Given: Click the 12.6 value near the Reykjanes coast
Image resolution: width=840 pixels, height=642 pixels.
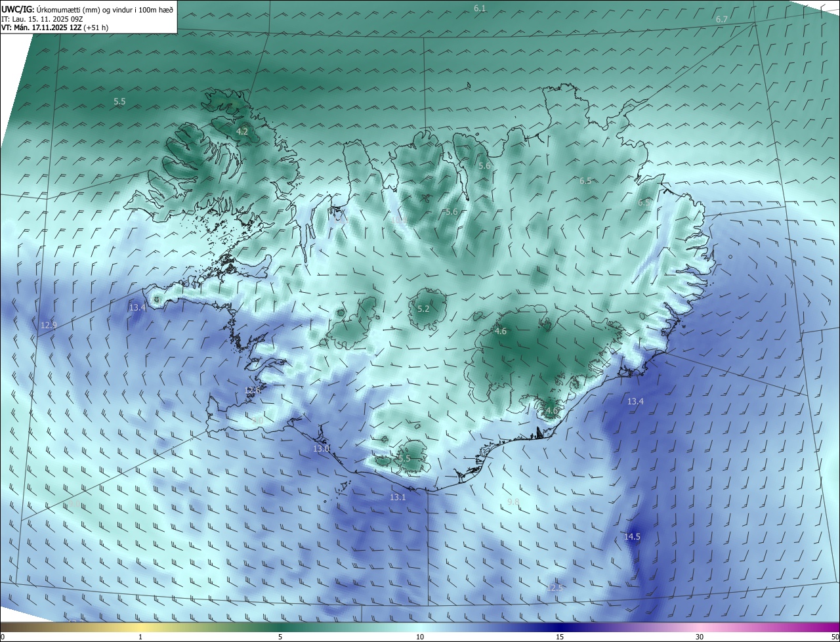Looking at the screenshot, I should point(253,390).
